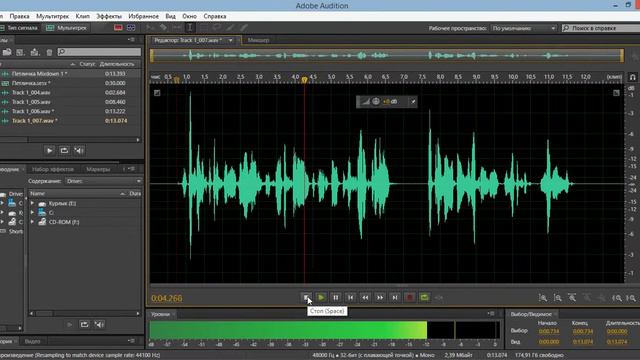Image resolution: width=640 pixels, height=360 pixels.
Task: Delete selected file with the trash icon
Action: click(49, 52)
